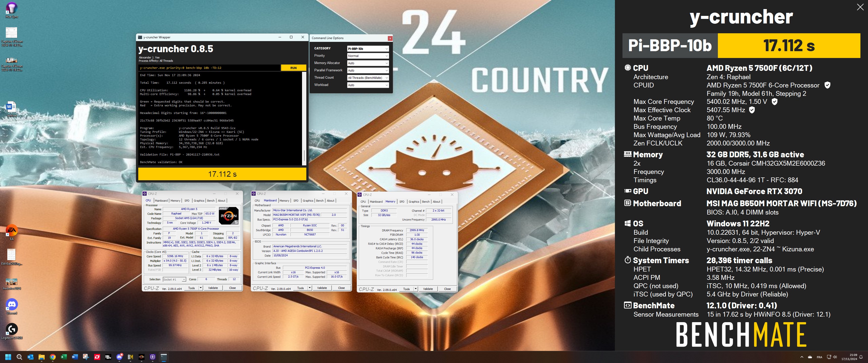
Task: Click Core Speed value 5398.16 MHz
Action: coord(175,256)
